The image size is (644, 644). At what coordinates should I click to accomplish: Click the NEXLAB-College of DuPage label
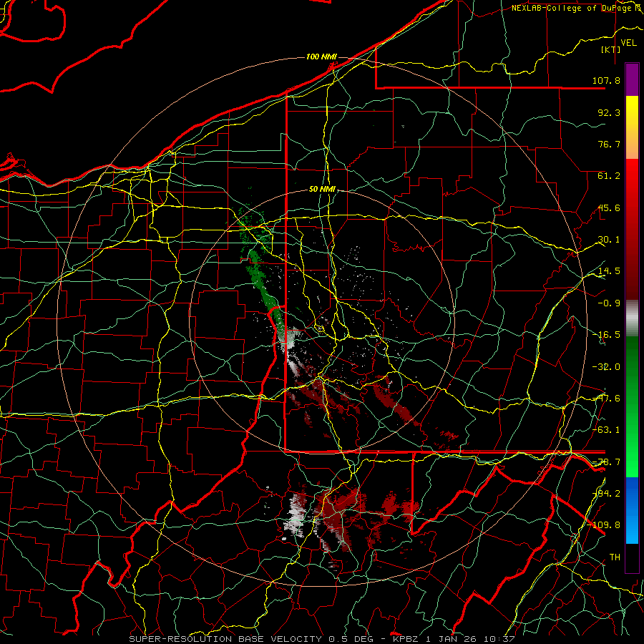(576, 8)
